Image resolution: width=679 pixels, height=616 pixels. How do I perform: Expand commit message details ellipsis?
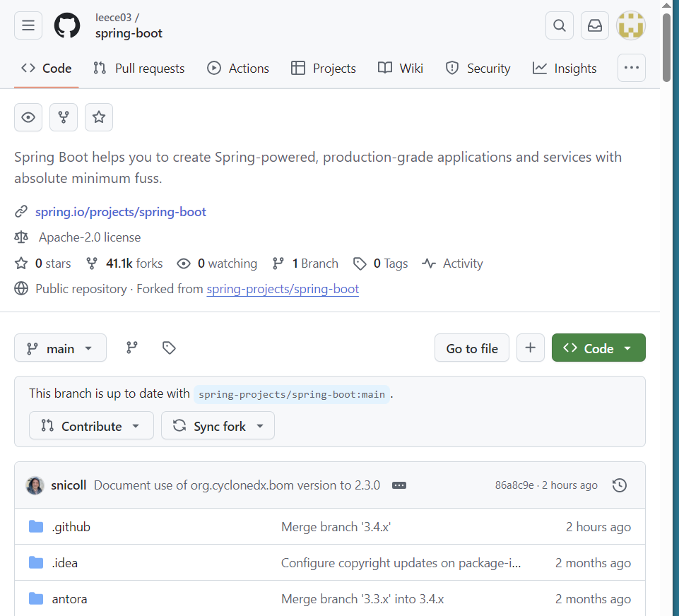[399, 485]
